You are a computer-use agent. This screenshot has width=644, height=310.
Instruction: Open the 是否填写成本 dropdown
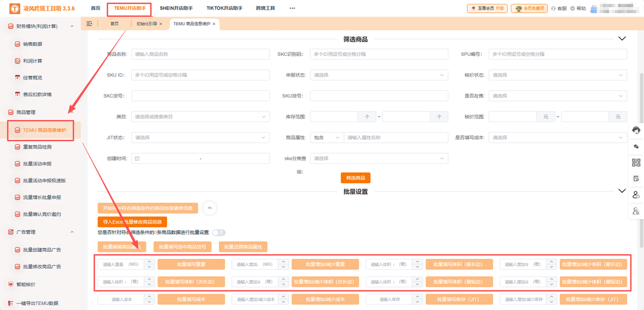557,137
